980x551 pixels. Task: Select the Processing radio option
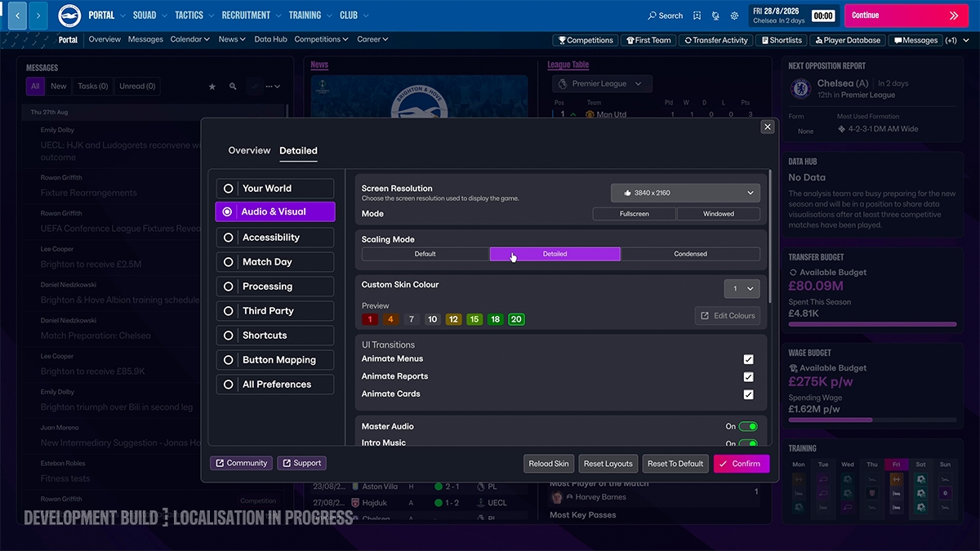coord(275,287)
